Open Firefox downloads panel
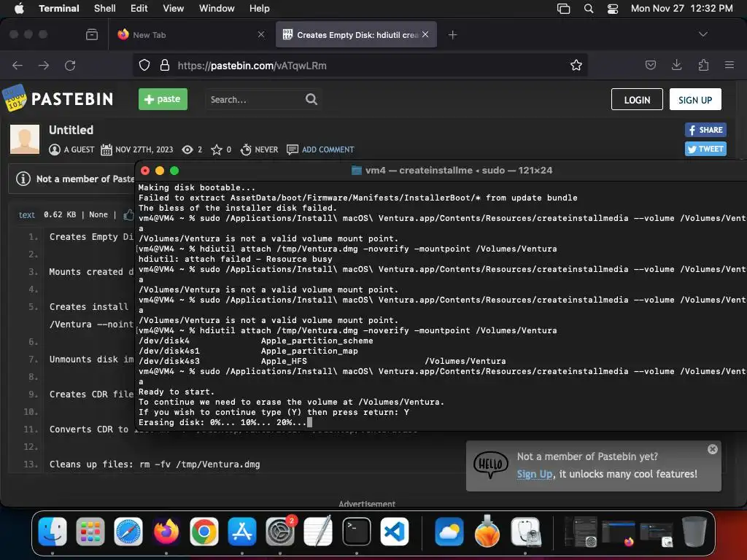 (x=676, y=65)
